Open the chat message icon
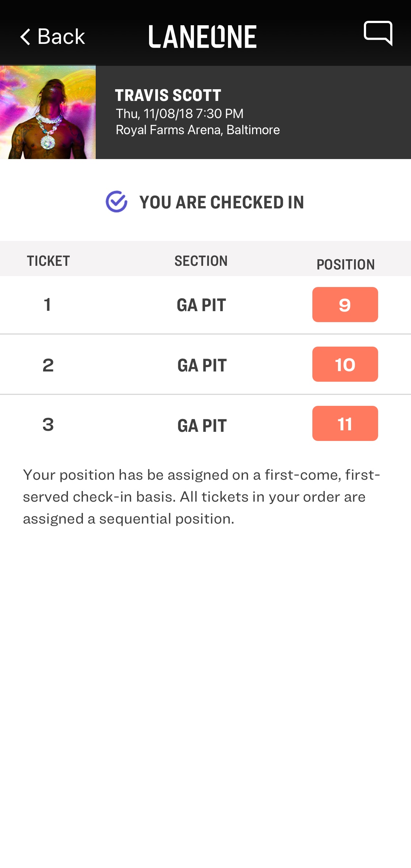411x868 pixels. (378, 33)
